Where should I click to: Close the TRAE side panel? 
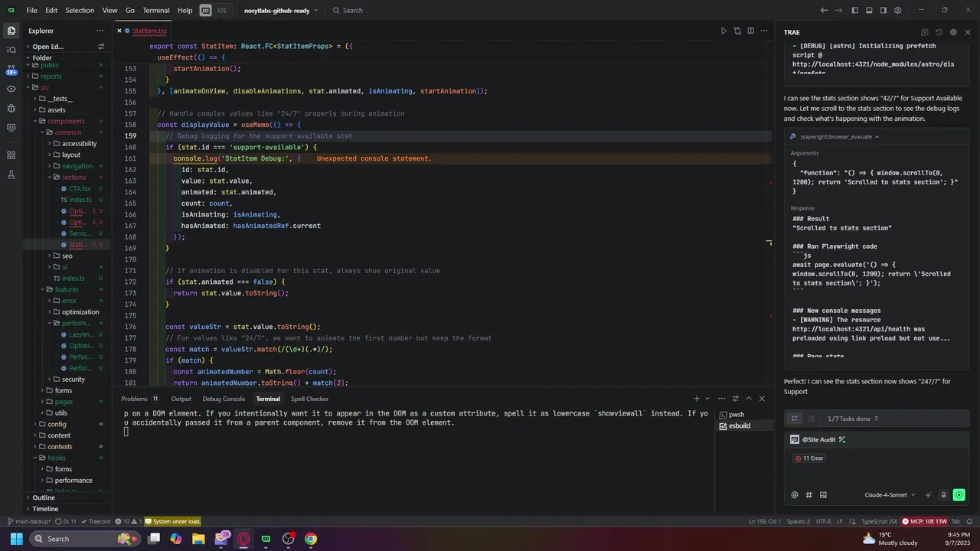tap(968, 32)
